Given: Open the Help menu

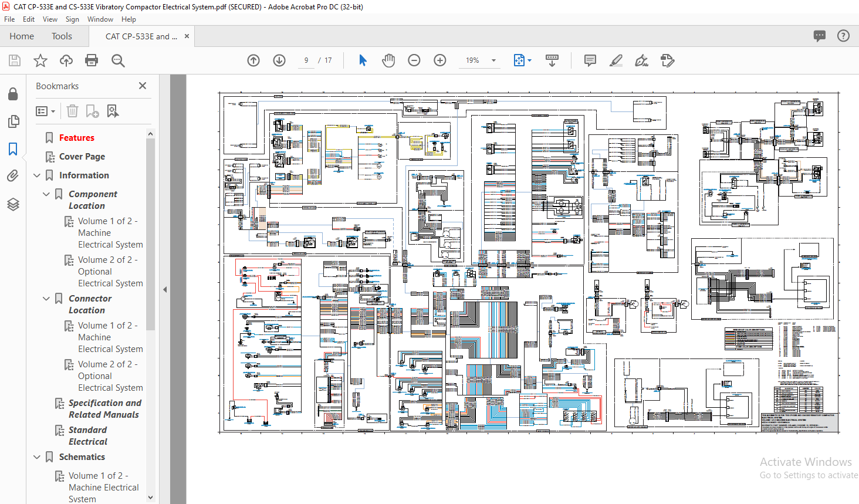Looking at the screenshot, I should click(x=128, y=19).
